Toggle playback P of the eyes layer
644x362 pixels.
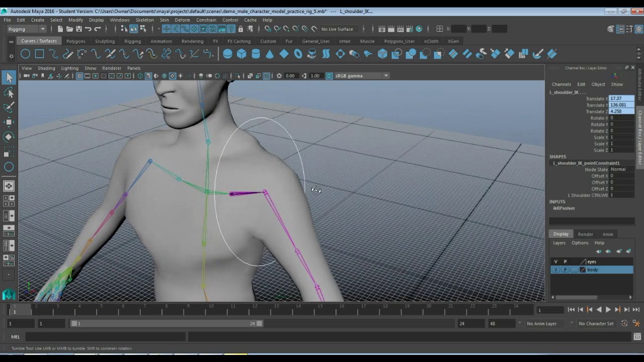[x=565, y=261]
